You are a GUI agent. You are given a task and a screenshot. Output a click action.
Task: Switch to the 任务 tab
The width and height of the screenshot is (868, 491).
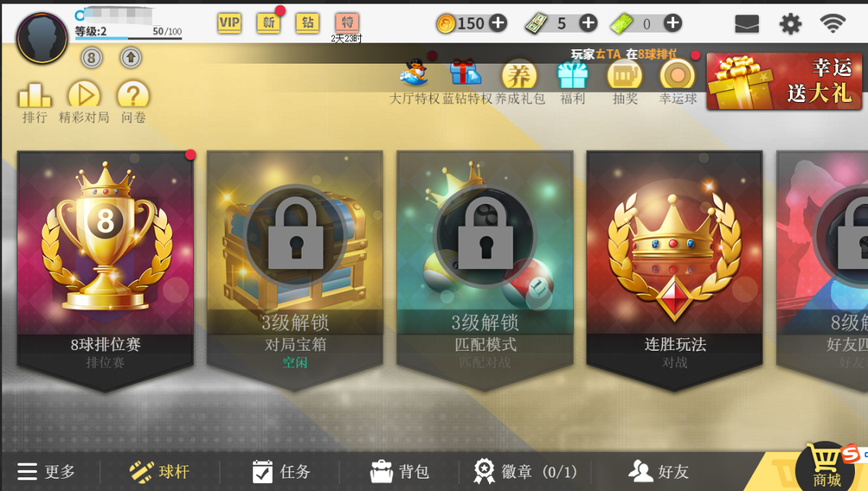coord(281,472)
